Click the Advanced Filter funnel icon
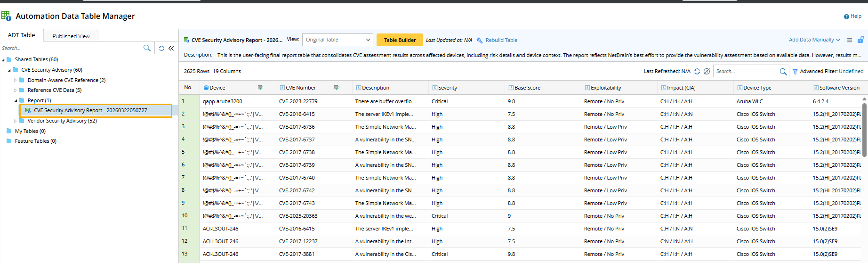Screen dimensions: 868x263 (795, 72)
